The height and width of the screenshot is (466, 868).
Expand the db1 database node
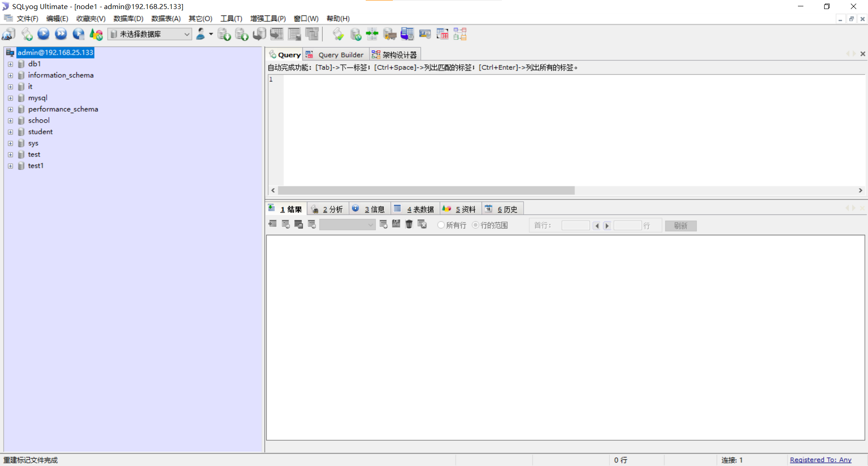10,64
